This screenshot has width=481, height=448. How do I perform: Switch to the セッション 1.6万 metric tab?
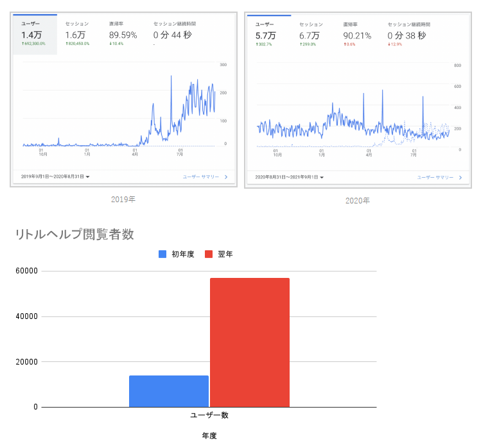pyautogui.click(x=77, y=35)
